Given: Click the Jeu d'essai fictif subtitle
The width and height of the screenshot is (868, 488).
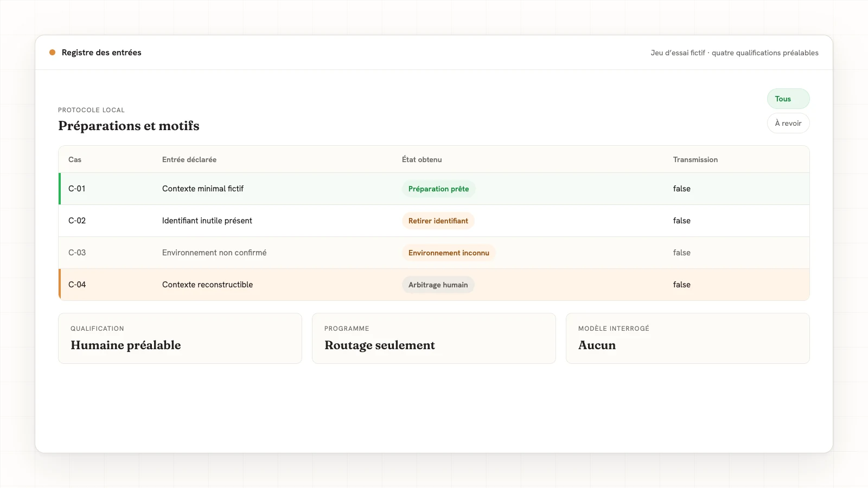Looking at the screenshot, I should click(x=735, y=53).
